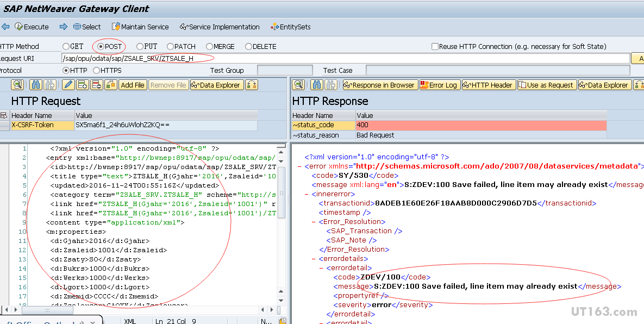This screenshot has width=644, height=324.
Task: Click the Execute button in the toolbar
Action: pyautogui.click(x=32, y=27)
